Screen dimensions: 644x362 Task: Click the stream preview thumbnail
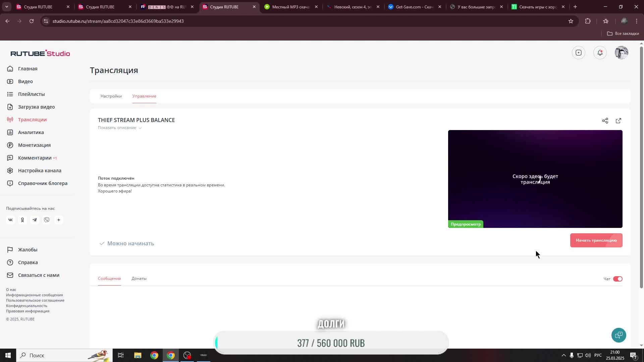point(535,179)
